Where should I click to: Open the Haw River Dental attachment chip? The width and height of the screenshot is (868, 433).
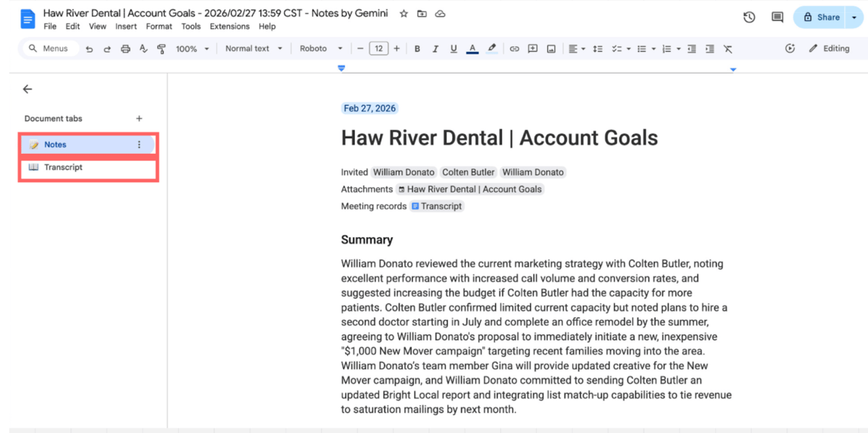click(x=470, y=189)
